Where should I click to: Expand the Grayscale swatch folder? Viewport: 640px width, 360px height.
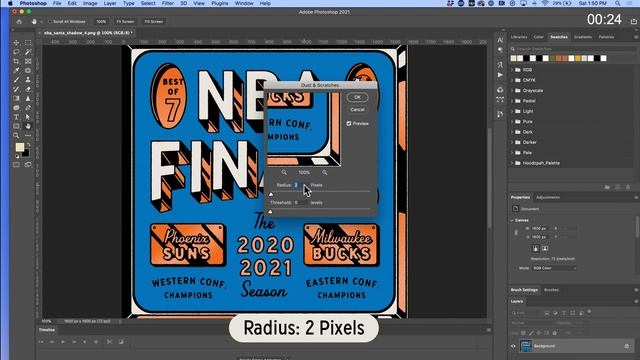512,91
